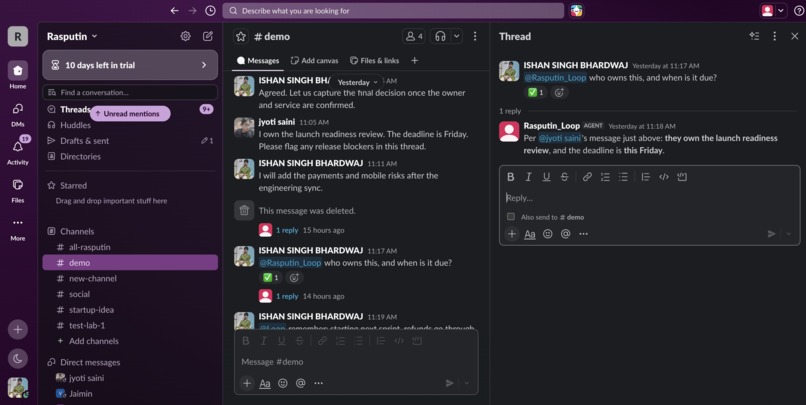
Task: Start huddle headphones icon in header
Action: tap(440, 36)
